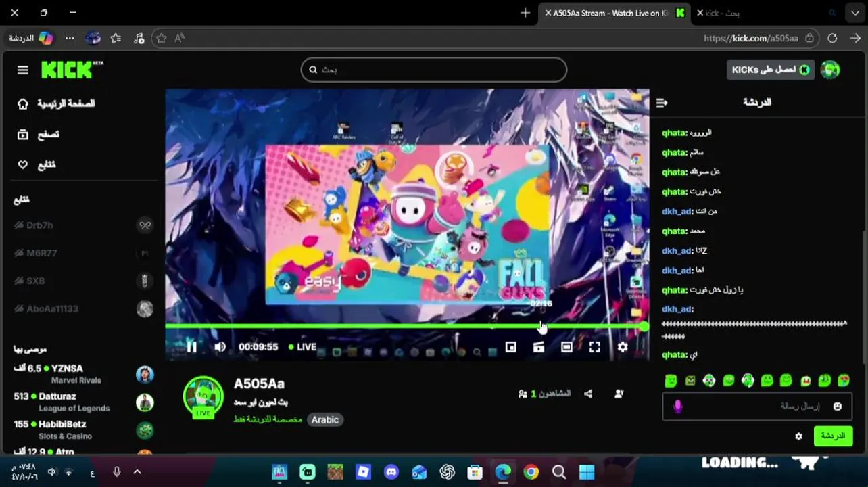Add page to favorites star icon
This screenshot has height=487, width=868.
(162, 39)
